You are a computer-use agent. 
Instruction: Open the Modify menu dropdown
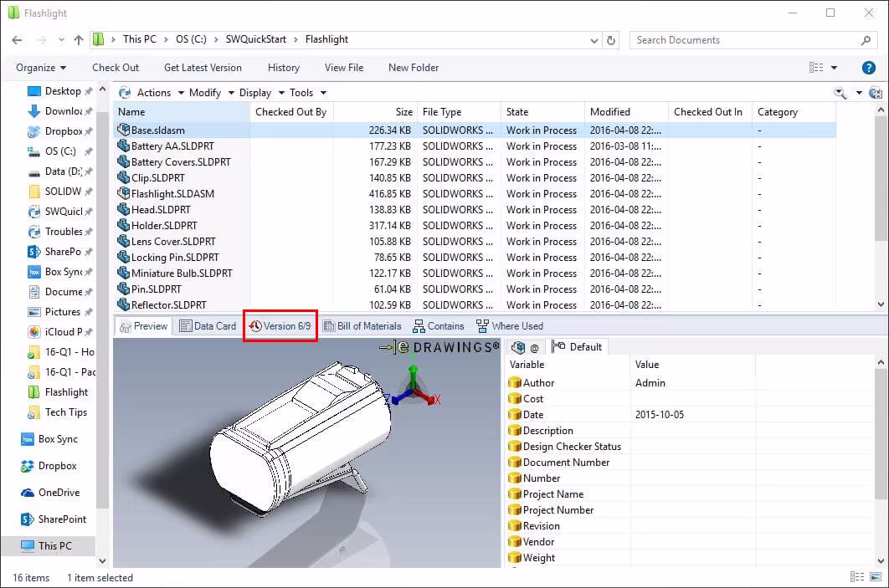(x=231, y=92)
